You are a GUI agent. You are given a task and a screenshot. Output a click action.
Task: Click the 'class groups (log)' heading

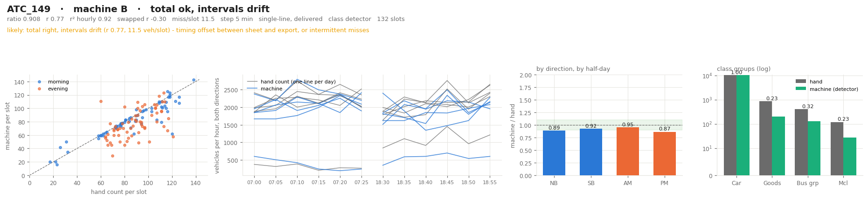743,69
